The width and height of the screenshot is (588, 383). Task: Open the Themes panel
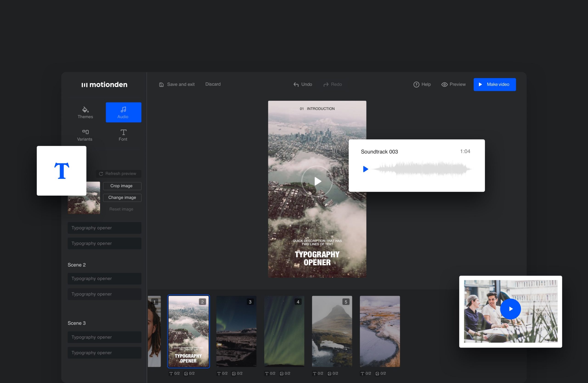(85, 112)
